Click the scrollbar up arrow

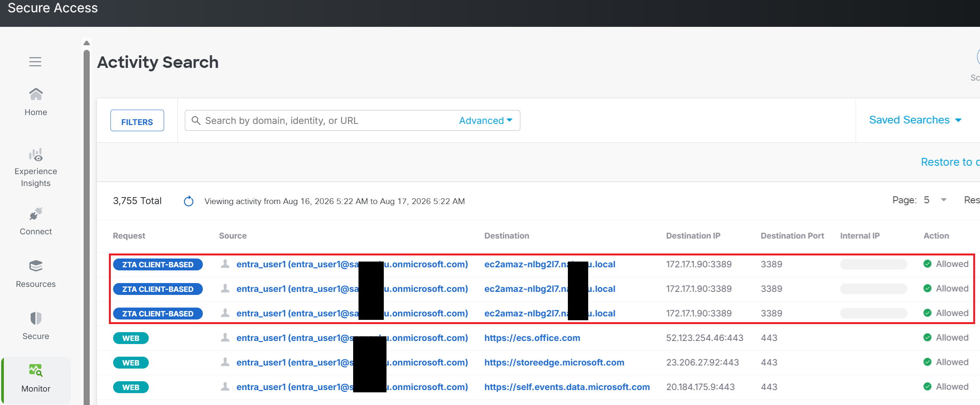tap(87, 43)
